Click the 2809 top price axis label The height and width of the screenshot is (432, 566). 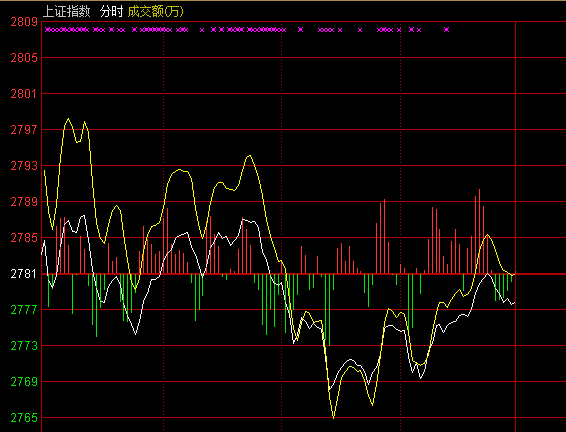24,22
